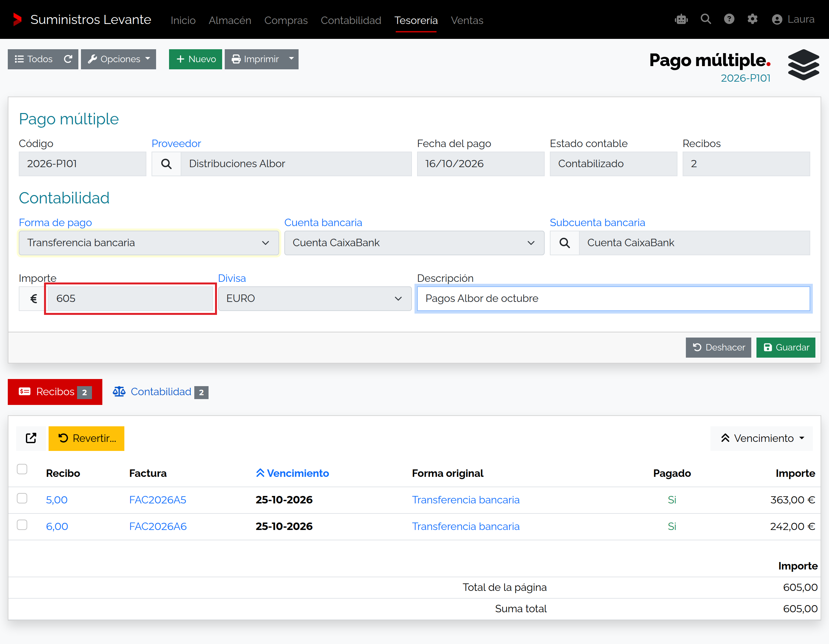Viewport: 829px width, 644px height.
Task: Click the stacked layers icon by title
Action: [803, 65]
